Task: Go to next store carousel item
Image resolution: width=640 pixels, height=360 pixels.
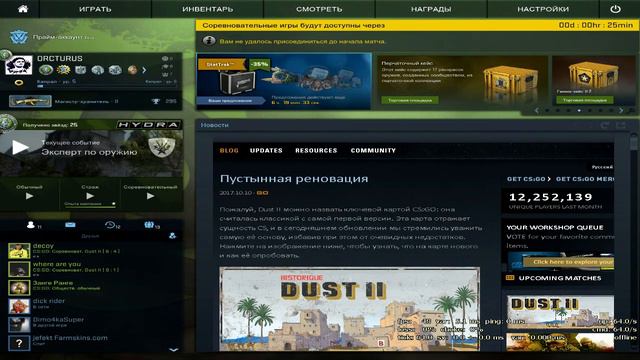Action: [x=621, y=110]
